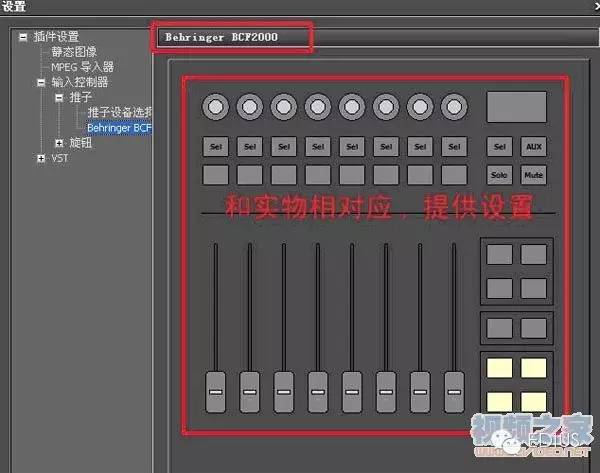
Task: Click blank button under eighth channel's Sel
Action: point(454,175)
